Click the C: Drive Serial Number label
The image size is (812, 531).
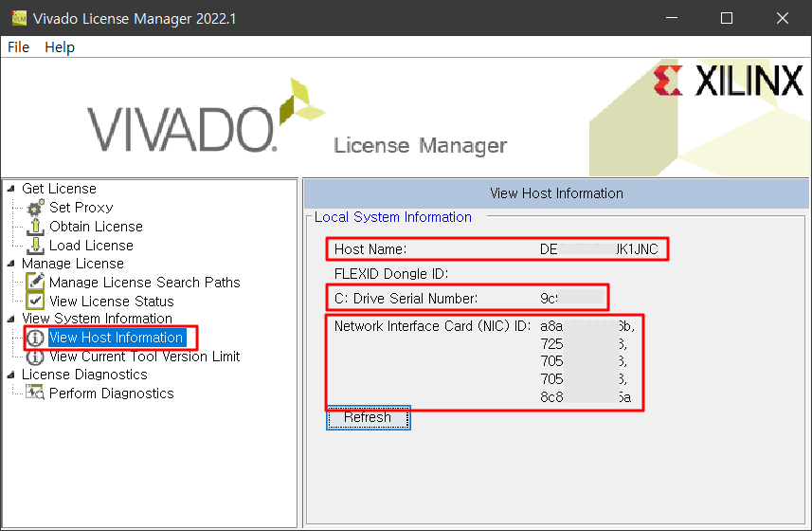point(406,299)
